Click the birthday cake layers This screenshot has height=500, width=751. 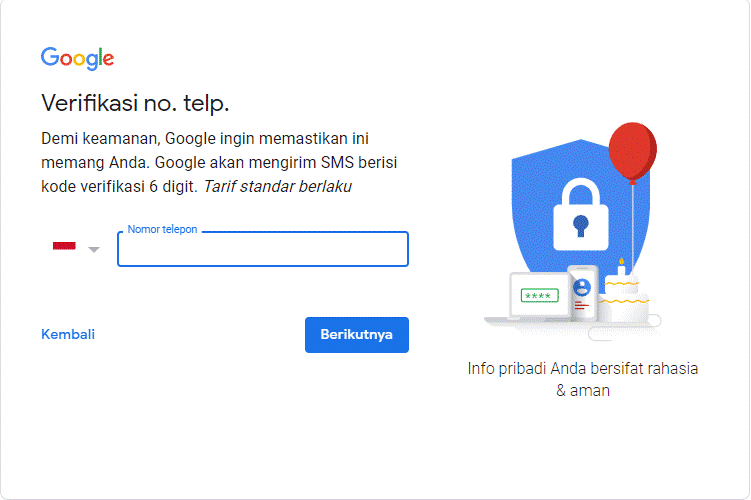click(x=623, y=300)
